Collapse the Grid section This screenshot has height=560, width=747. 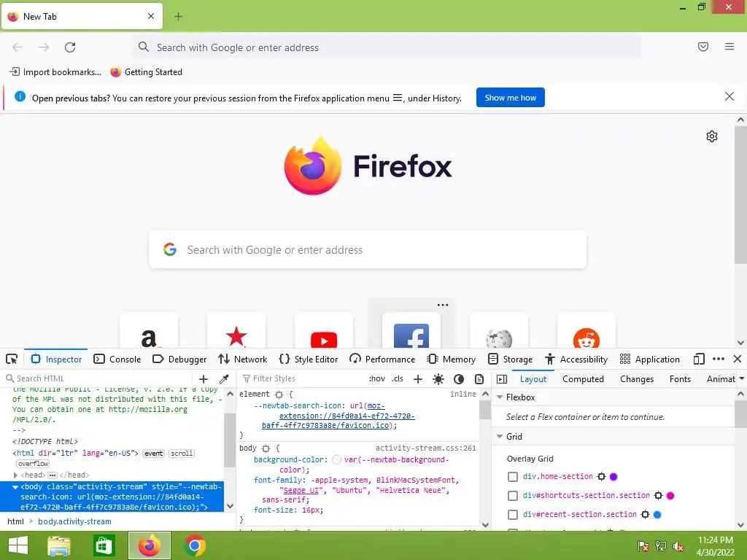tap(500, 436)
